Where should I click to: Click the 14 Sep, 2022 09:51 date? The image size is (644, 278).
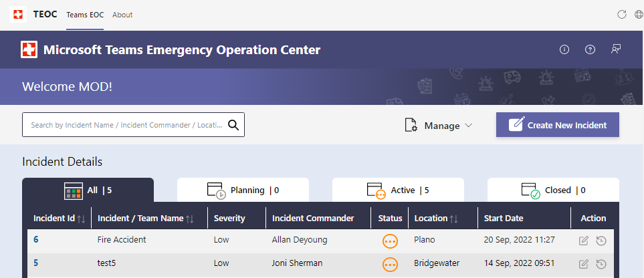520,263
